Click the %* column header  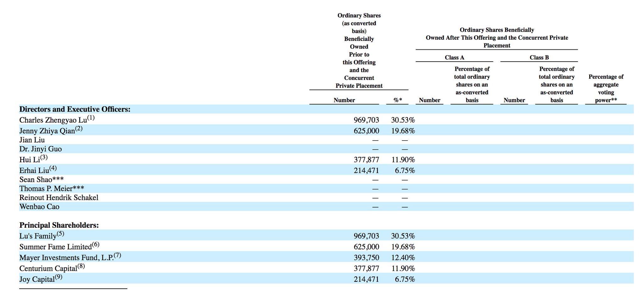(x=398, y=100)
